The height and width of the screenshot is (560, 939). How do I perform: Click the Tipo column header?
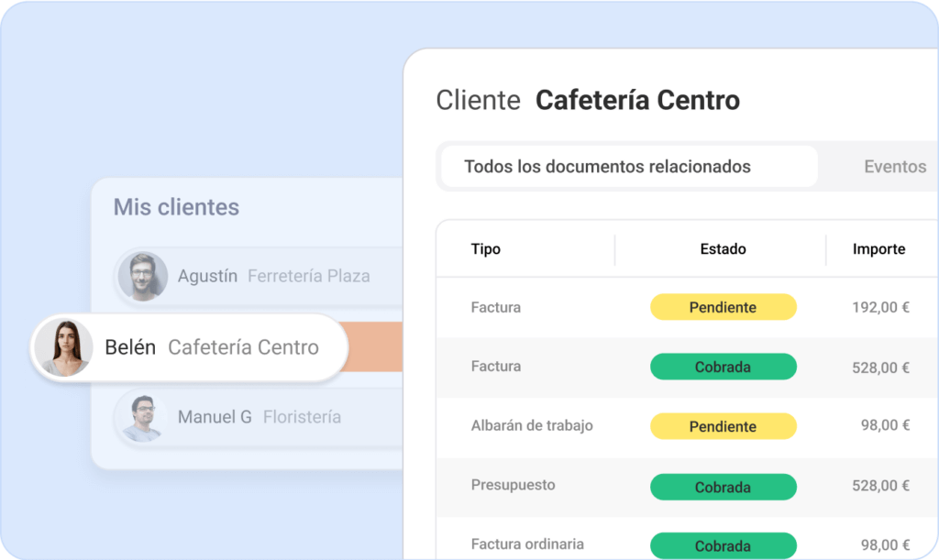tap(486, 249)
